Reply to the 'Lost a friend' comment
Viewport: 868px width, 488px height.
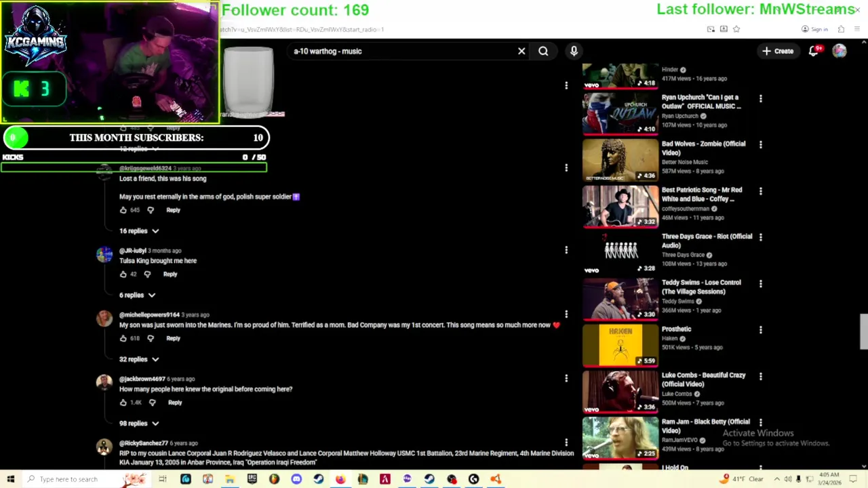(x=173, y=210)
